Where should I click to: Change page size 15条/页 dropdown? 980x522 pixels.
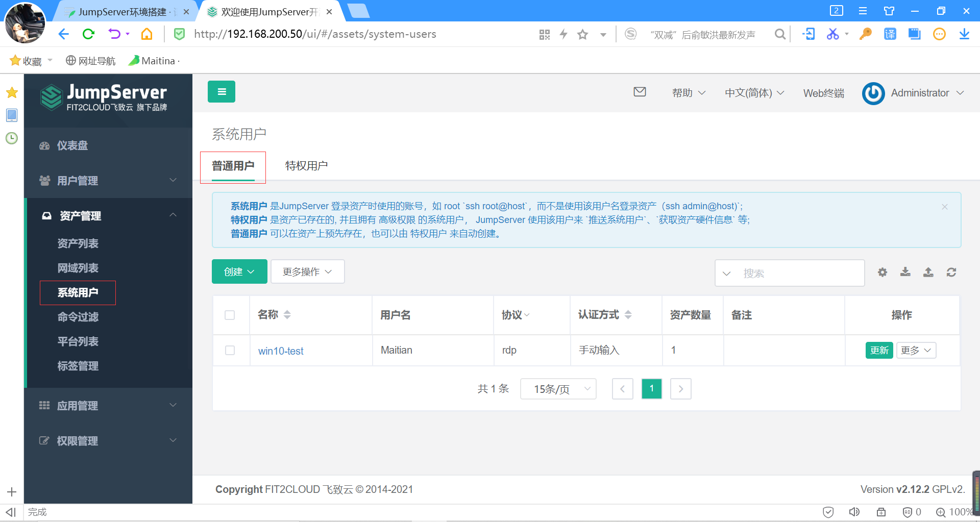click(x=558, y=389)
